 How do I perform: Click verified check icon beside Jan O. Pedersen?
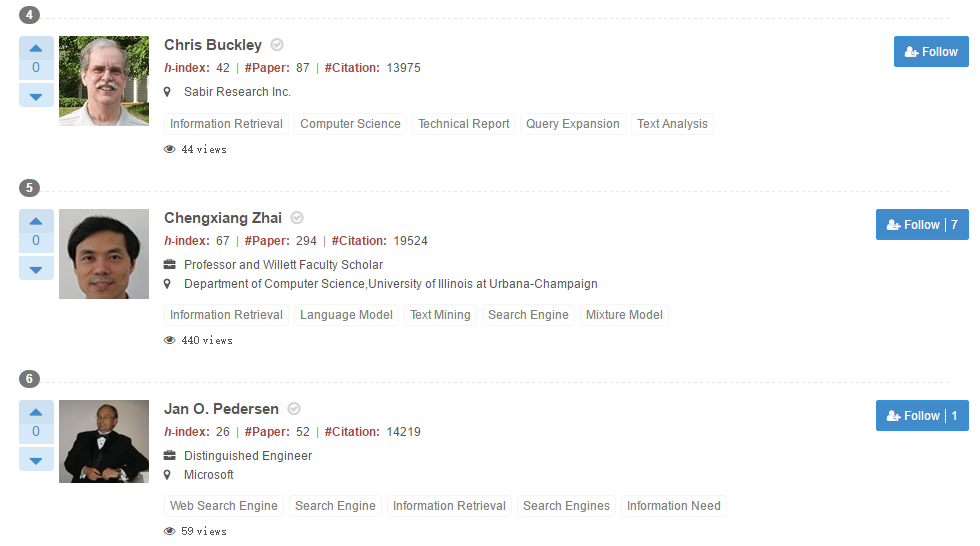(x=294, y=409)
